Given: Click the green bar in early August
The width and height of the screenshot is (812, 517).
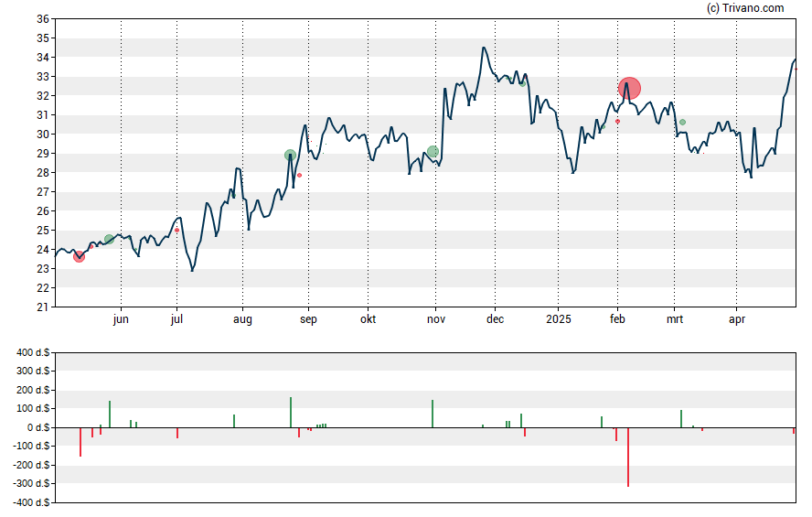Looking at the screenshot, I should coord(234,421).
